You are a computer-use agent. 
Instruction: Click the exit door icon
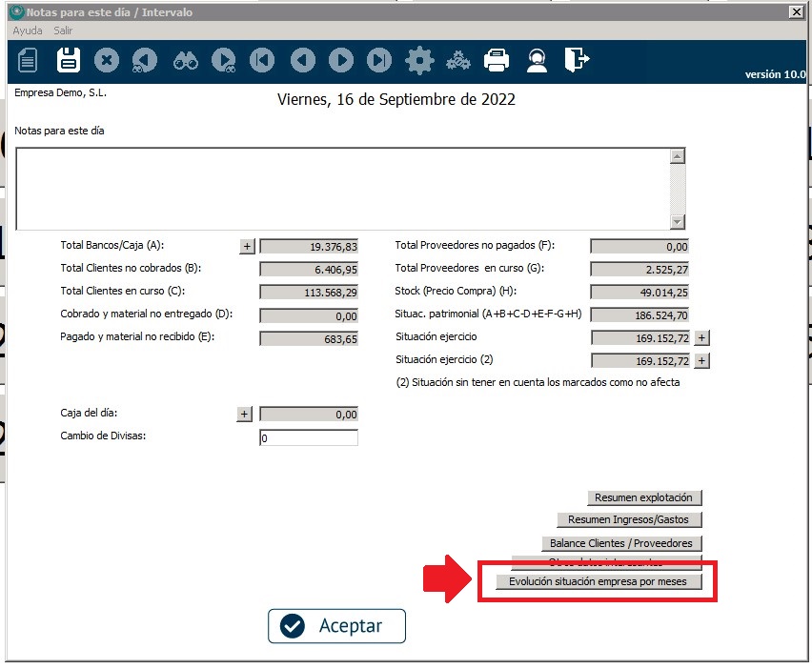point(576,61)
